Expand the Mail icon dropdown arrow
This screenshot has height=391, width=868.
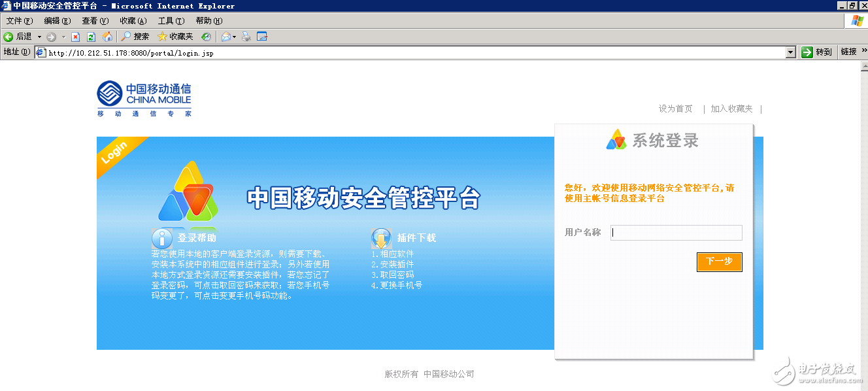[x=233, y=37]
